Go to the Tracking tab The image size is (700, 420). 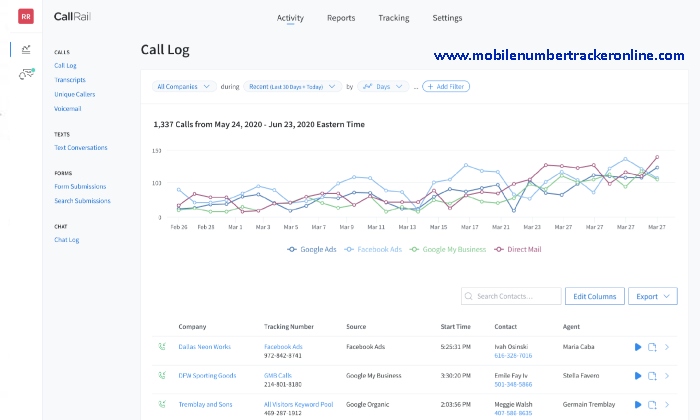click(394, 18)
